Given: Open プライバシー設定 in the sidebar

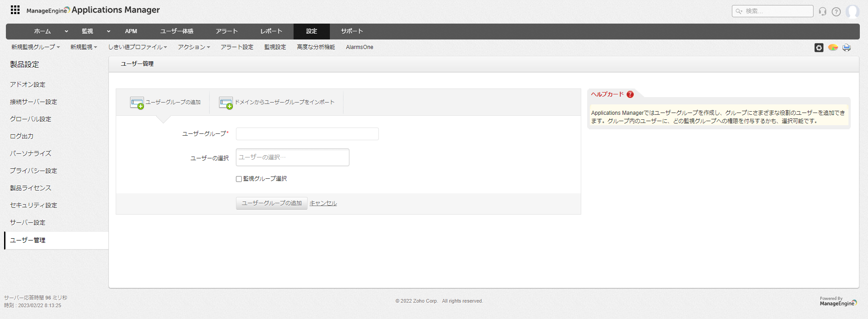Looking at the screenshot, I should pos(34,171).
